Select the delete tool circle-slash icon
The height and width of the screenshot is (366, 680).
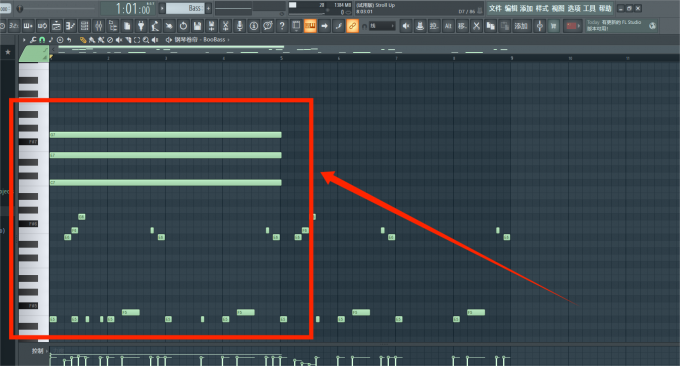click(x=110, y=39)
